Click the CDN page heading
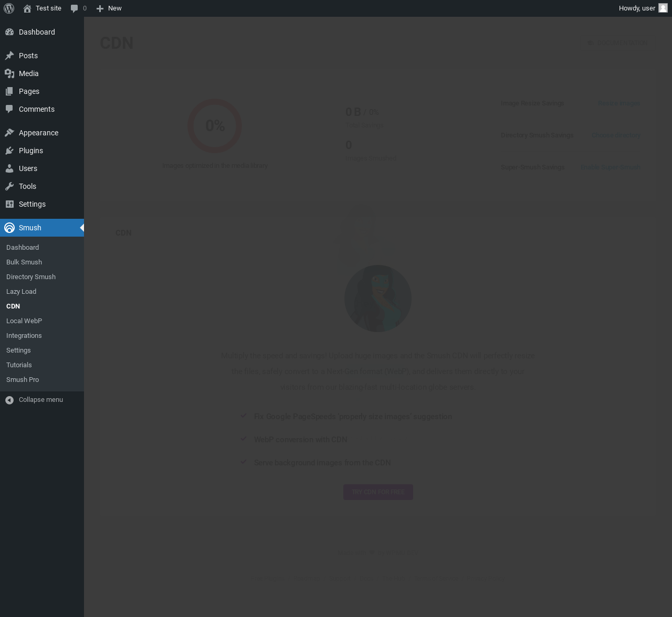Screen dimensions: 672x617 click(117, 43)
